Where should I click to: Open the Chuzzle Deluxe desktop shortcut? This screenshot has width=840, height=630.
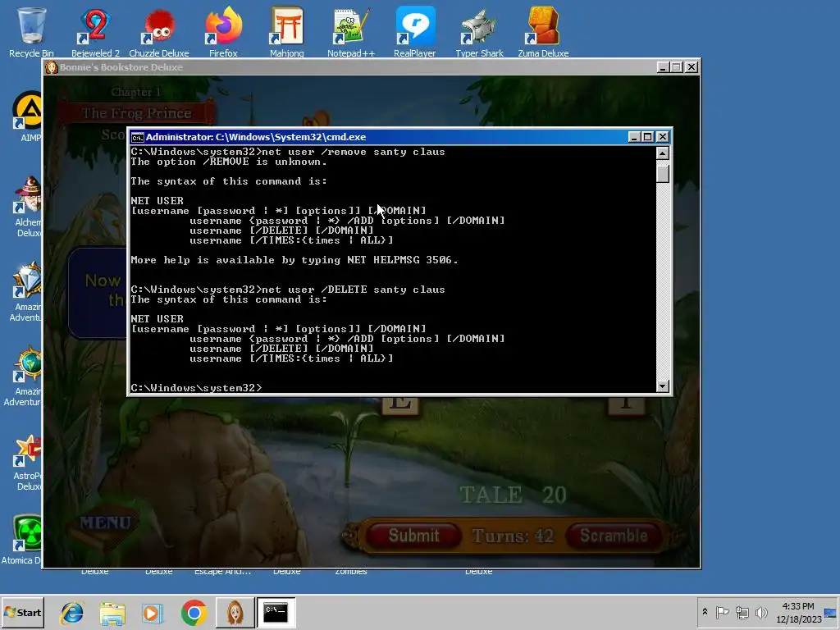click(159, 31)
